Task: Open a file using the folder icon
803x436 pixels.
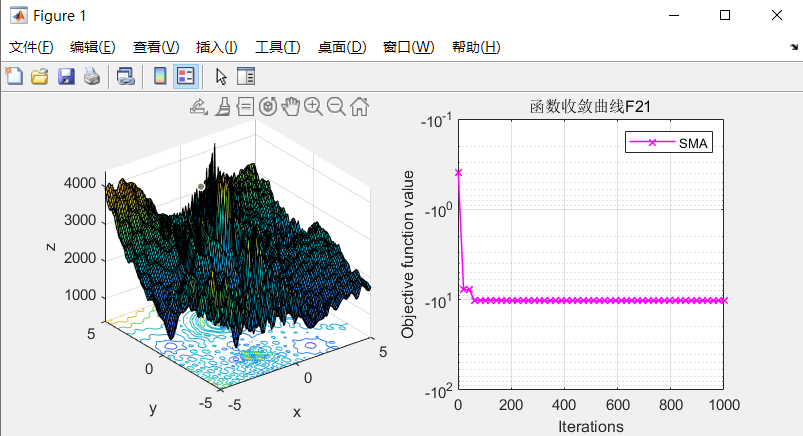Action: 40,76
